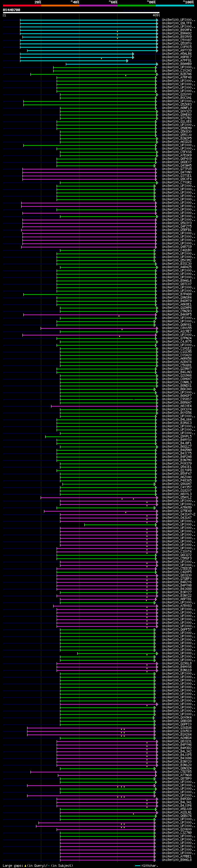This screenshot has height=868, width=197.
Task: Select hit label UniRef100_O43147-2
Action: pyautogui.click(x=179, y=514)
